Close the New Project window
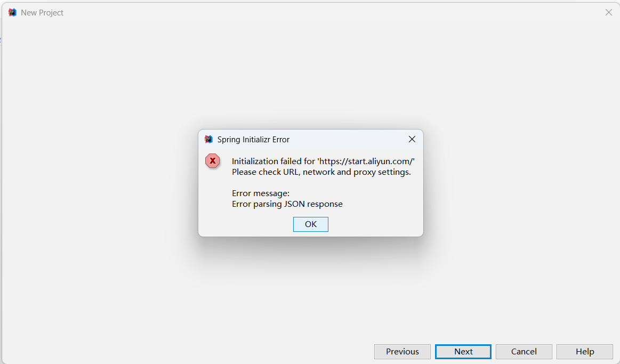620x364 pixels. [608, 12]
